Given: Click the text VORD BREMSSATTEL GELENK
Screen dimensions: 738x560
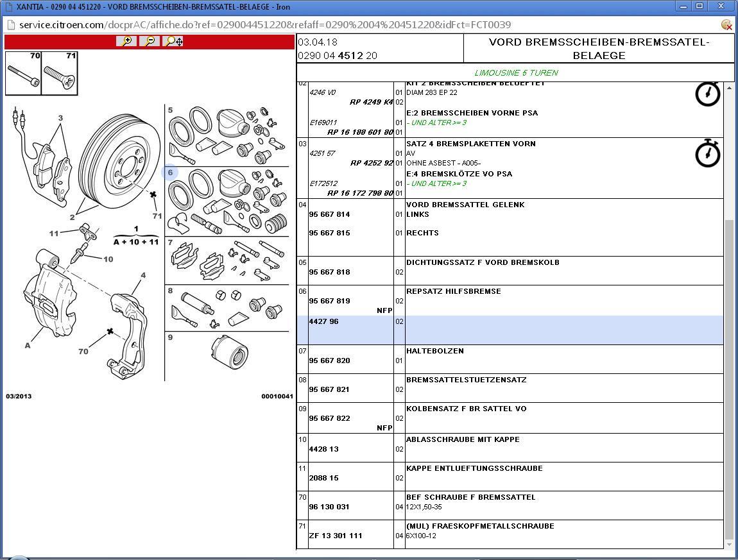Looking at the screenshot, I should tap(465, 205).
